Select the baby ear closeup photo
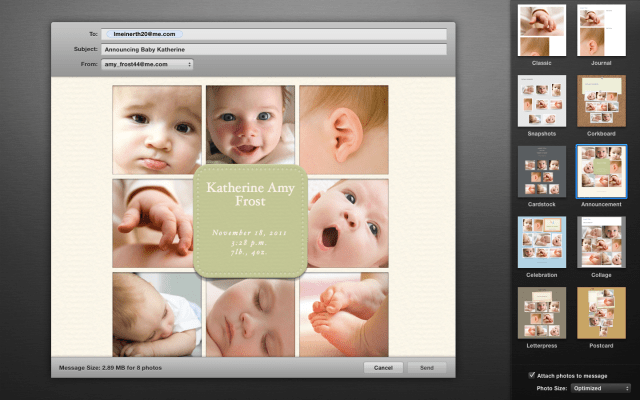640x400 pixels. pos(344,130)
